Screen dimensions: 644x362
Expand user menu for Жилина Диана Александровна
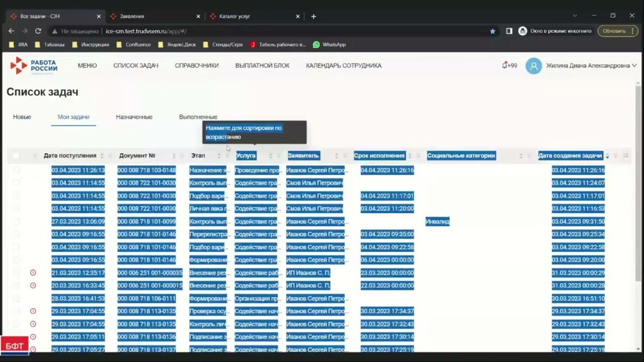coord(634,66)
